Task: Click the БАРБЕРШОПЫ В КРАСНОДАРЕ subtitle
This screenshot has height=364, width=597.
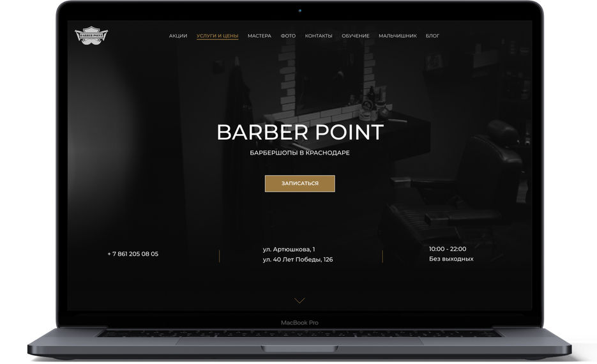Action: tap(300, 153)
